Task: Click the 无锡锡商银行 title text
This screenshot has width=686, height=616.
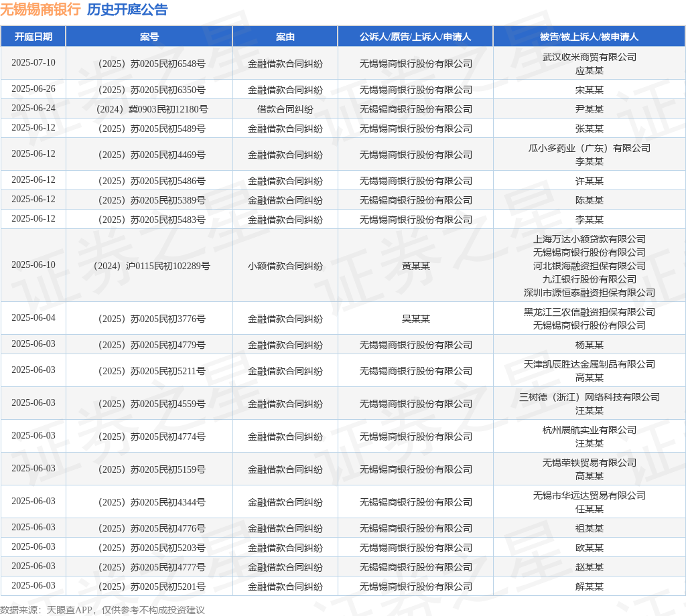Action: (x=40, y=9)
